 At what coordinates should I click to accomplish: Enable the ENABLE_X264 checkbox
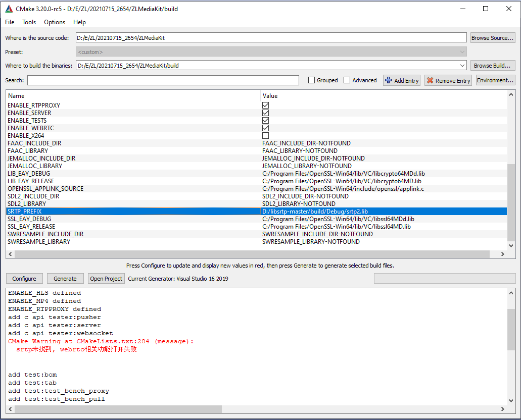pyautogui.click(x=265, y=135)
